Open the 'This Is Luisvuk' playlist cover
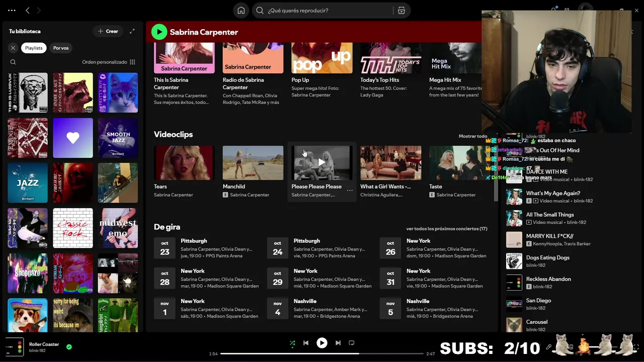Viewport: 644px width, 362px height. tap(28, 93)
